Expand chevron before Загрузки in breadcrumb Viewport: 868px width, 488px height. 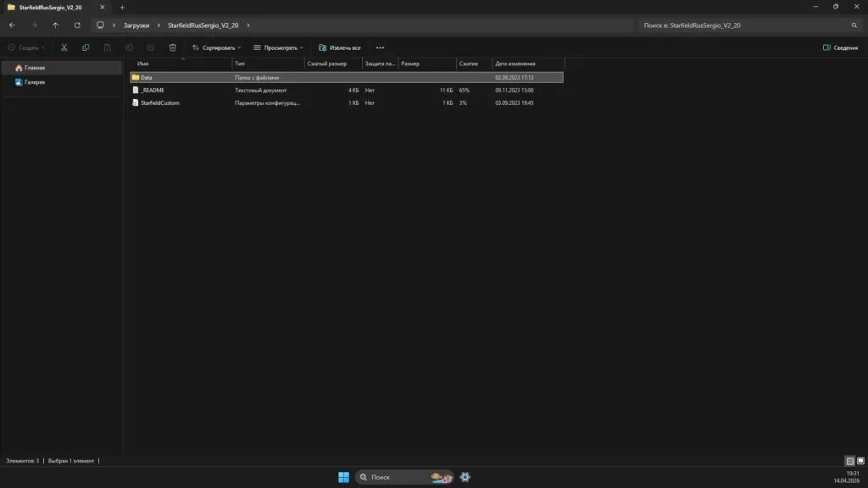tap(114, 25)
